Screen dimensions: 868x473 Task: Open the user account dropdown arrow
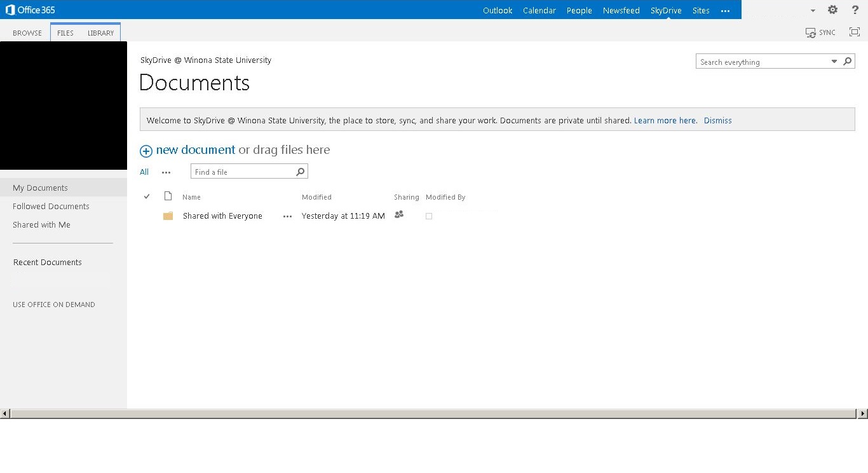pos(812,11)
